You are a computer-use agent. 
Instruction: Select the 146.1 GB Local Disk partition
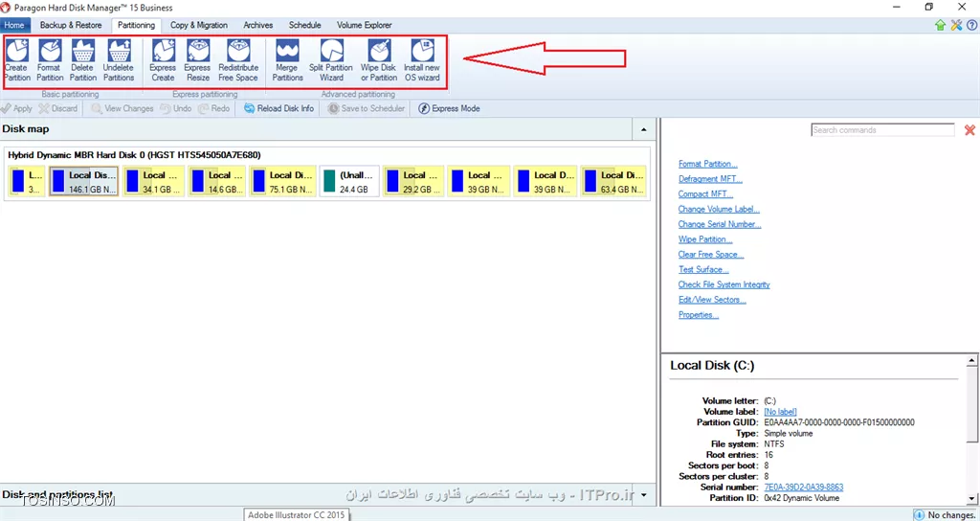coord(84,181)
